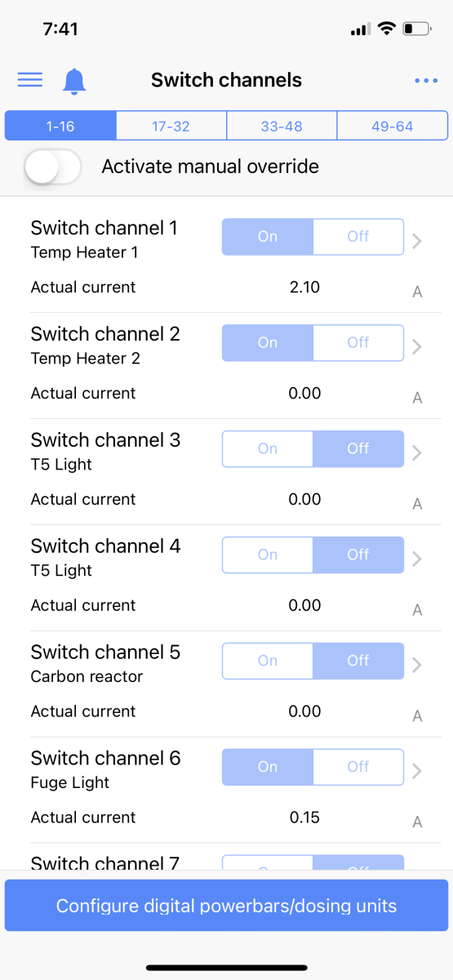Image resolution: width=453 pixels, height=980 pixels.
Task: Switch to the 17-32 channel tab
Action: [171, 127]
